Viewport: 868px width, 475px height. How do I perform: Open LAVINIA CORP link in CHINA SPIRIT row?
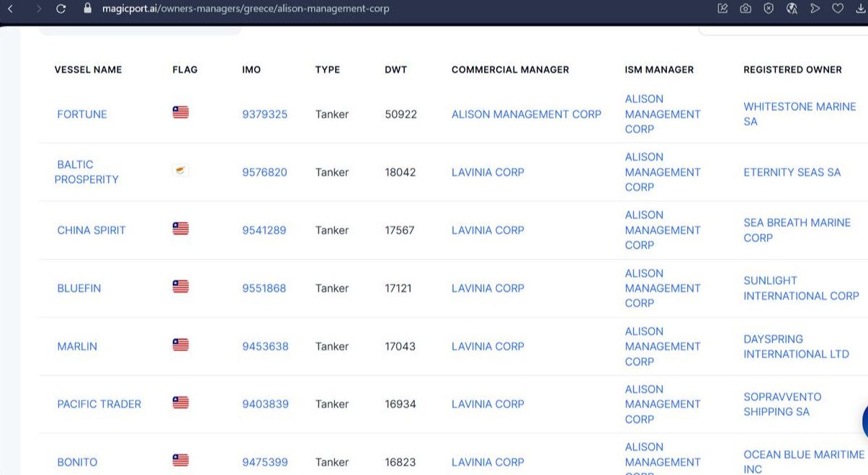point(488,231)
